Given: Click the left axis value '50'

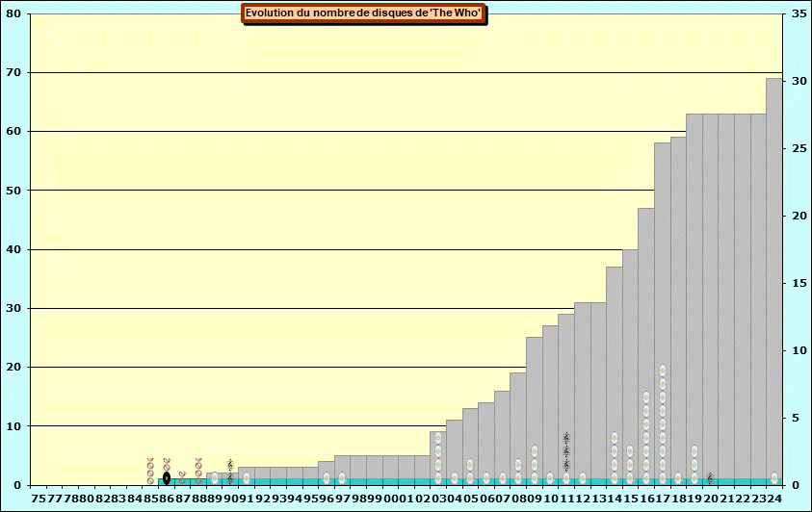Looking at the screenshot, I should (x=14, y=191).
